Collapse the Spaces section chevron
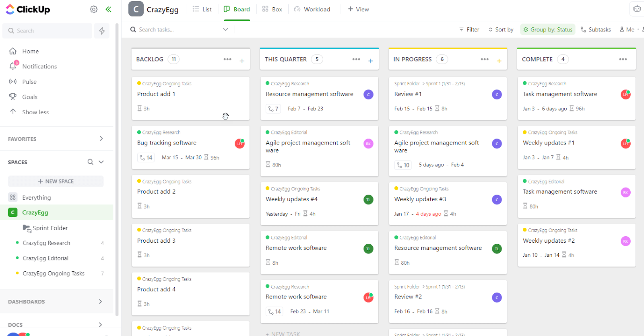 pos(101,162)
